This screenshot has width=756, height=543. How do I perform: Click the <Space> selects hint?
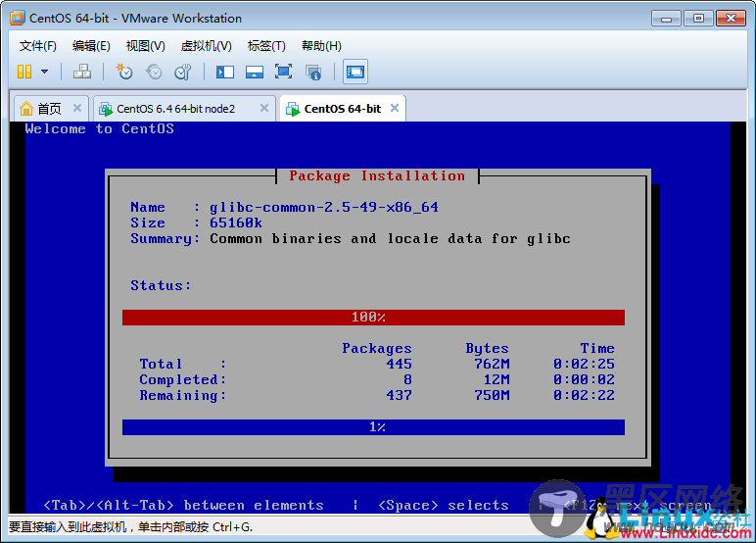pos(444,506)
